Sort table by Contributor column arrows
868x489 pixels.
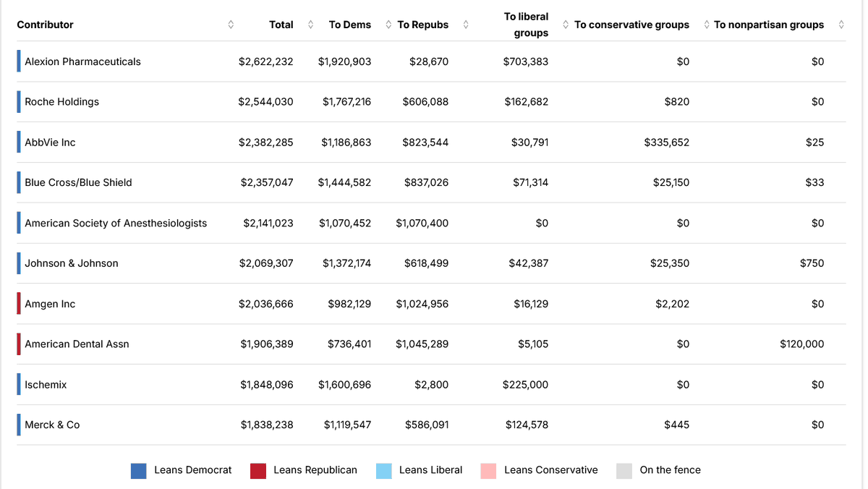click(231, 25)
